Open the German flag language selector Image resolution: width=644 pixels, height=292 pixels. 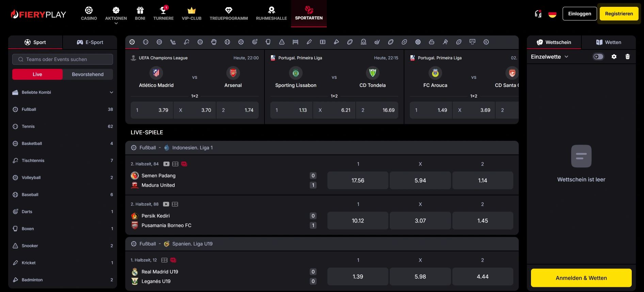552,14
